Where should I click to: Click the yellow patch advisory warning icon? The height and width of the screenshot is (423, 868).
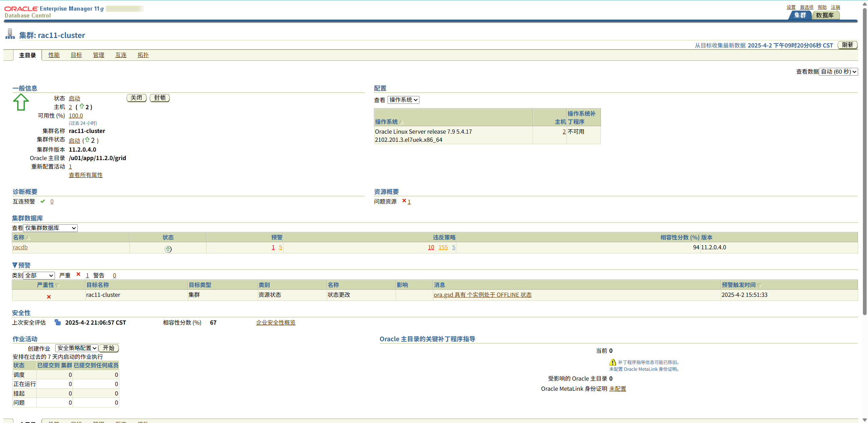coord(612,362)
